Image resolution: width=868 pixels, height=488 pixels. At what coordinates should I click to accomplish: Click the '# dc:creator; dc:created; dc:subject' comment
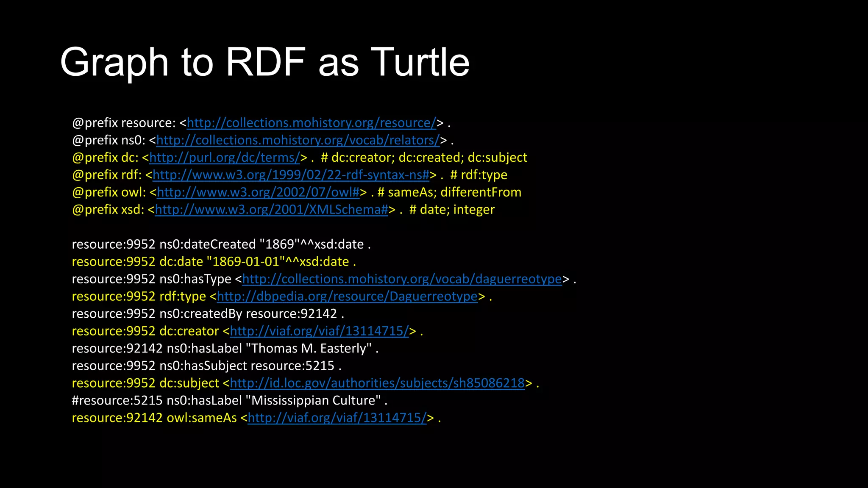pyautogui.click(x=424, y=158)
